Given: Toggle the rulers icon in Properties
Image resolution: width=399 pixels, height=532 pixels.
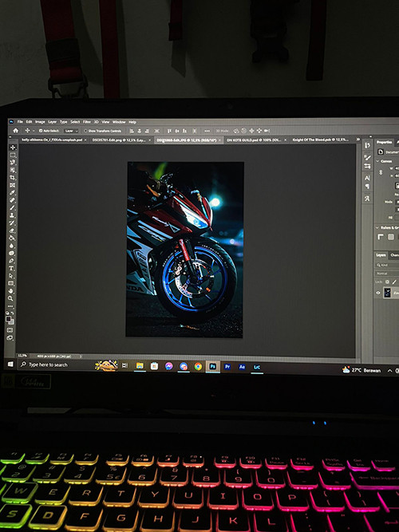Looking at the screenshot, I should coord(381,237).
